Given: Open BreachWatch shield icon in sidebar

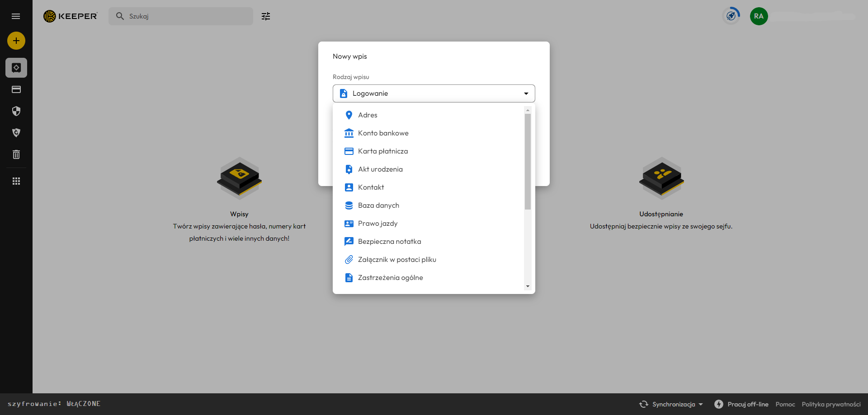Looking at the screenshot, I should [16, 133].
